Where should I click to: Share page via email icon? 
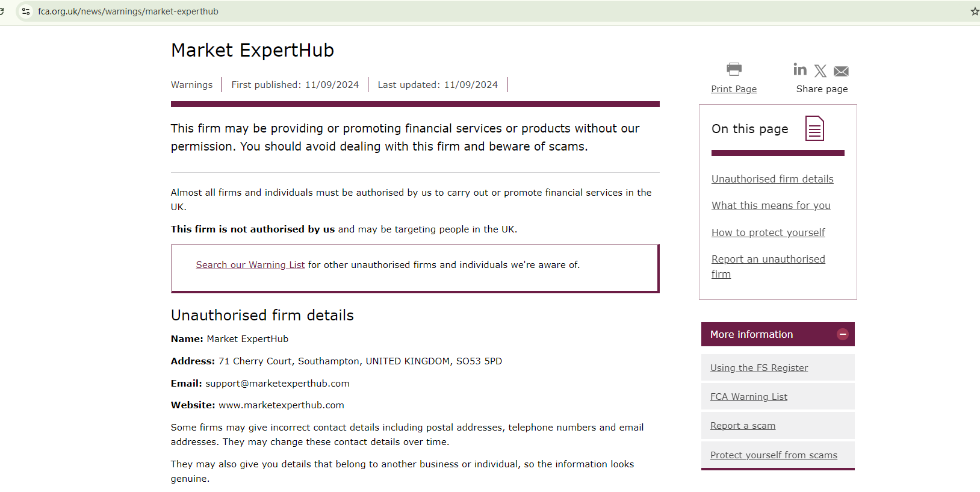(841, 72)
